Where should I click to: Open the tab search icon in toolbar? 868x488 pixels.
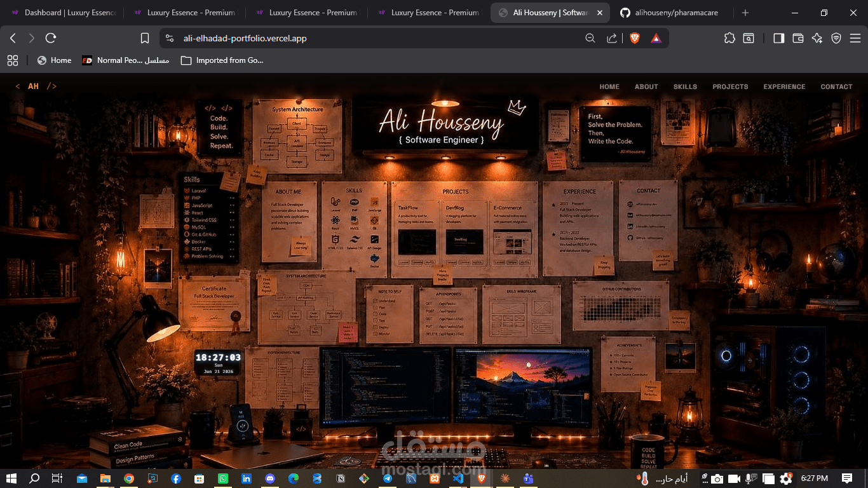[749, 38]
